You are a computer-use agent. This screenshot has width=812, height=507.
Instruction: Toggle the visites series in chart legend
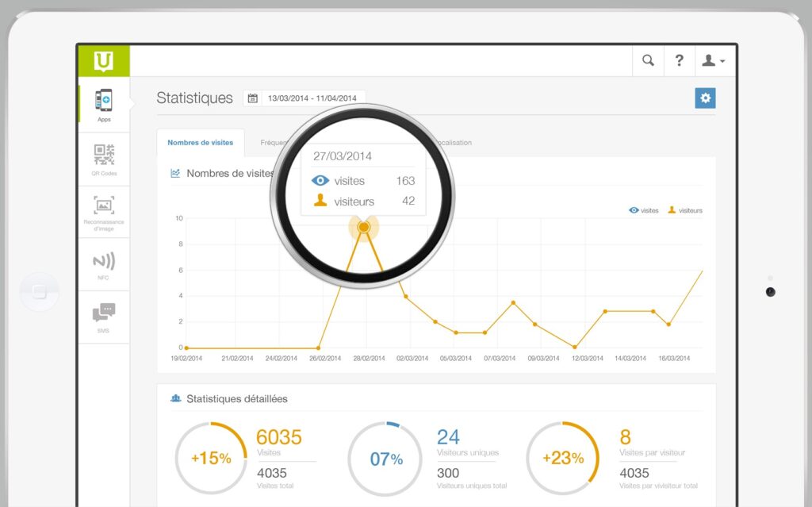644,210
